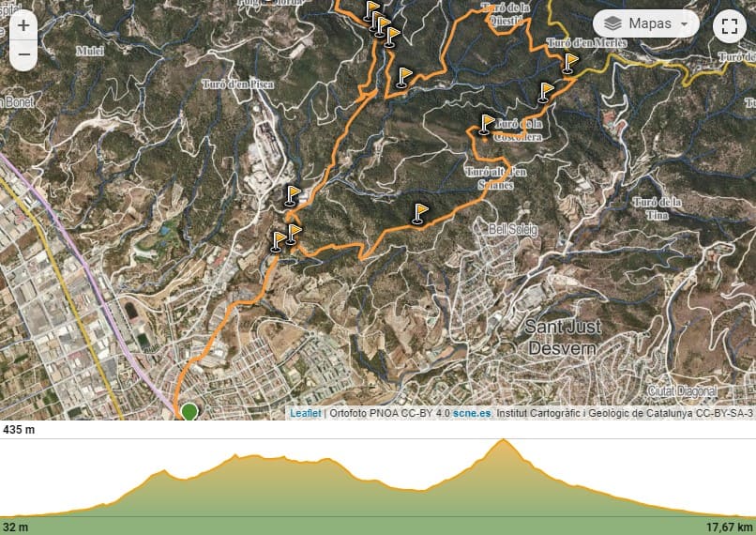This screenshot has height=535, width=756.
Task: Click the flag southwest of Turó d'en Merlès
Action: (x=545, y=93)
